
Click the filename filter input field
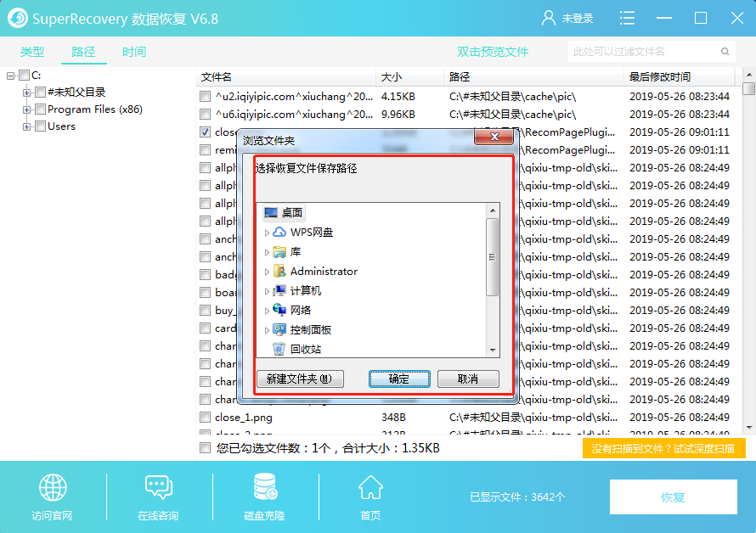click(646, 51)
